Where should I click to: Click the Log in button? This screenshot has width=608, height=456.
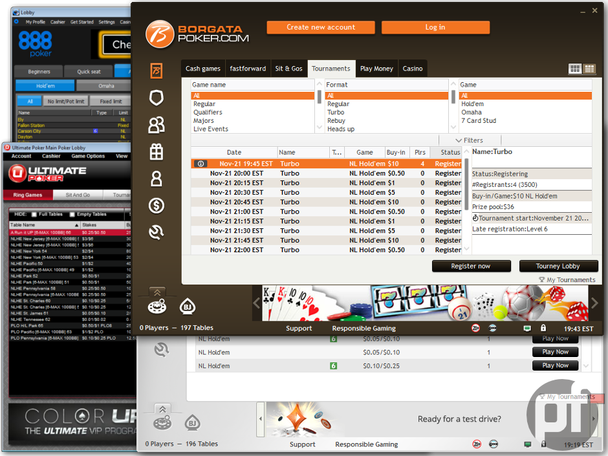point(435,28)
